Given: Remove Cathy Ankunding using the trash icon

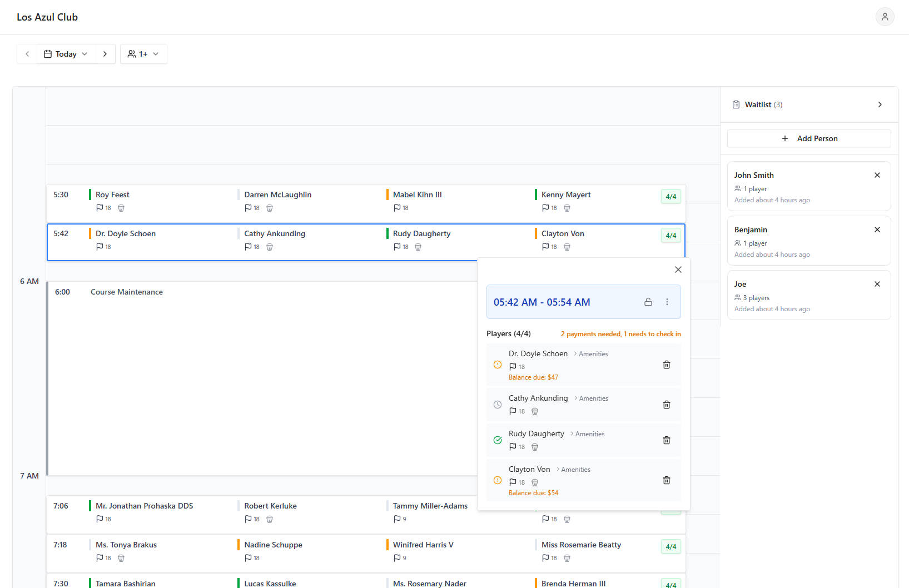Looking at the screenshot, I should pyautogui.click(x=666, y=405).
